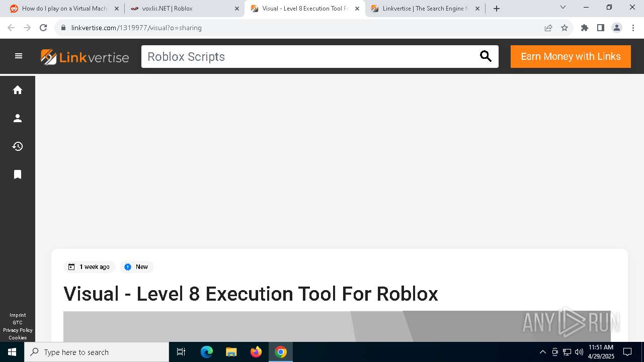Screen dimensions: 644x362
Task: Open Chrome from taskbar
Action: pyautogui.click(x=281, y=352)
